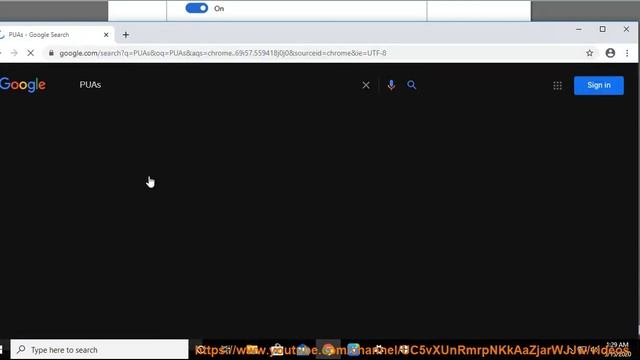This screenshot has width=640, height=360.
Task: Open the Google apps grid
Action: [x=558, y=85]
